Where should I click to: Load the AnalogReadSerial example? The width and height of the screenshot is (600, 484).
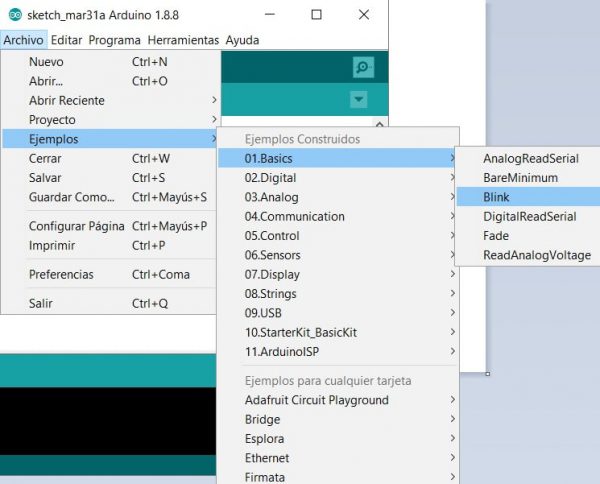click(528, 158)
